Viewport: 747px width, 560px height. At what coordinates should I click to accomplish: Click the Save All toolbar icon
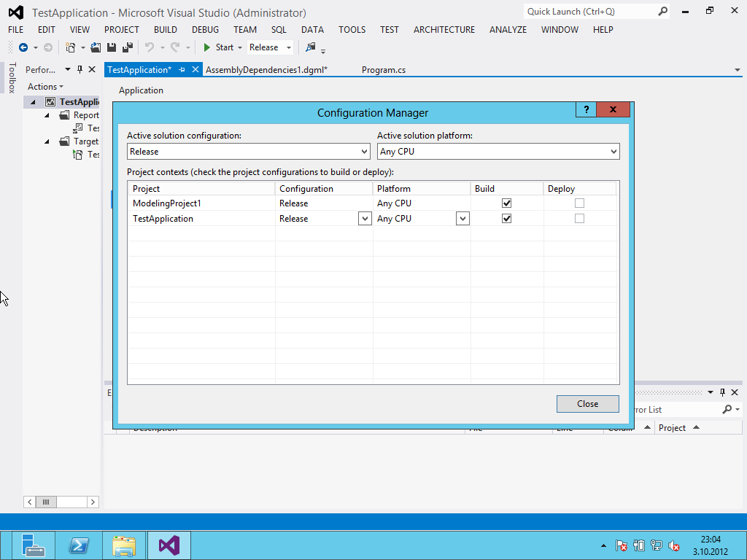(128, 47)
